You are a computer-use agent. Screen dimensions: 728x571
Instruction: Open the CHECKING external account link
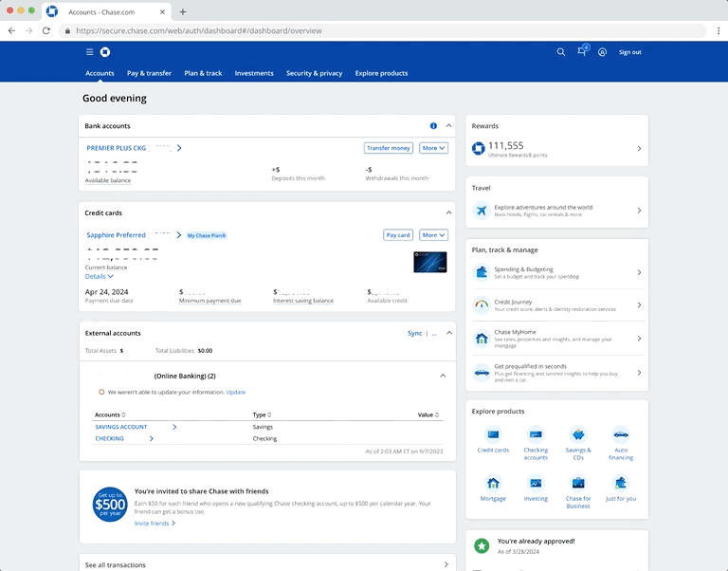(x=124, y=438)
